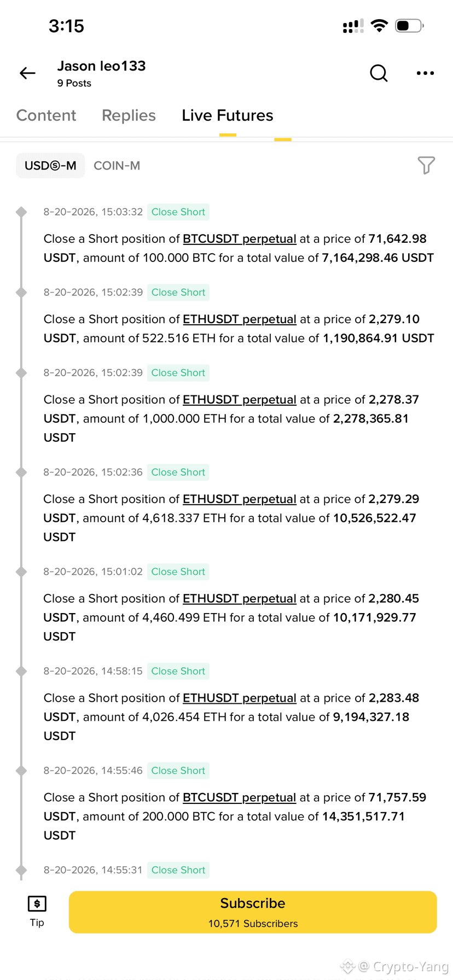Switch to the USDⓈ-M toggle
This screenshot has width=453, height=980.
50,166
